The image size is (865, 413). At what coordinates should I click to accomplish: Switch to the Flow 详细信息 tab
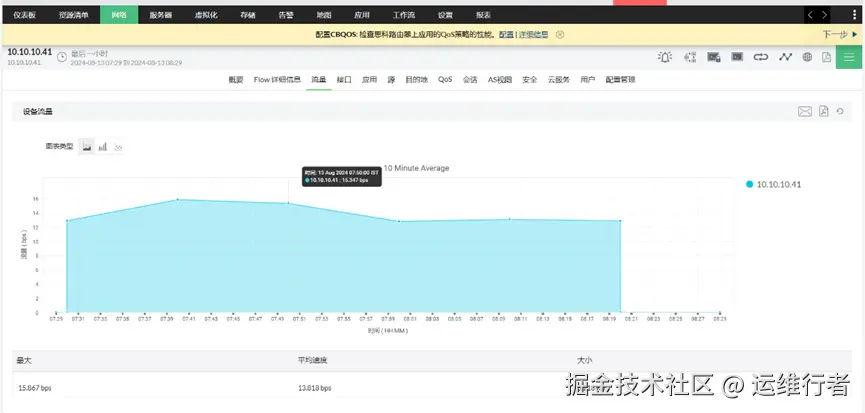click(277, 79)
